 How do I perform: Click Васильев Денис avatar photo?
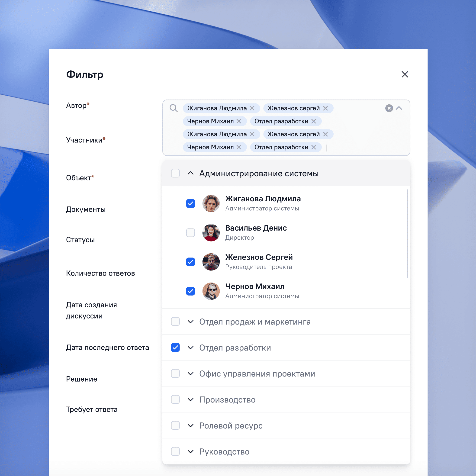pos(211,233)
